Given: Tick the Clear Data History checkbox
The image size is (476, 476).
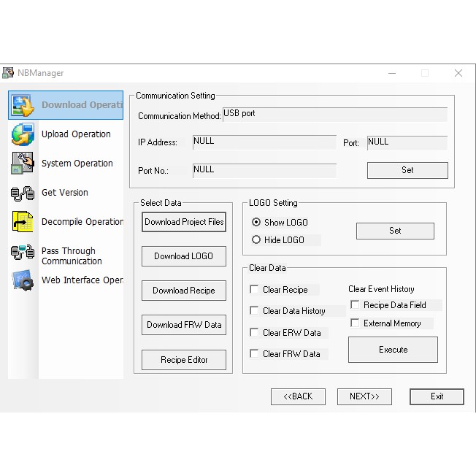Looking at the screenshot, I should click(254, 310).
